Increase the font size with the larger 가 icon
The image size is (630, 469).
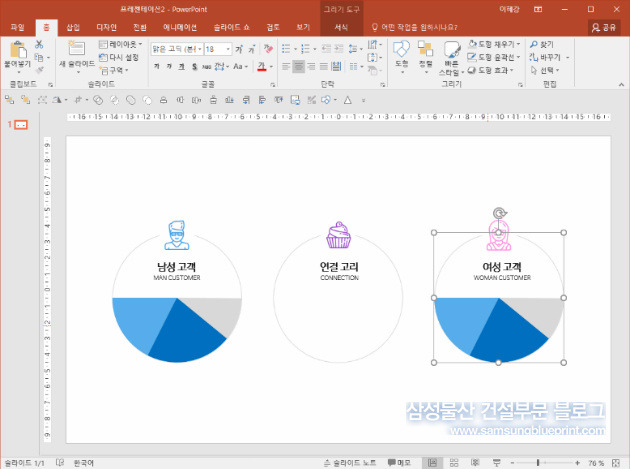pyautogui.click(x=239, y=49)
